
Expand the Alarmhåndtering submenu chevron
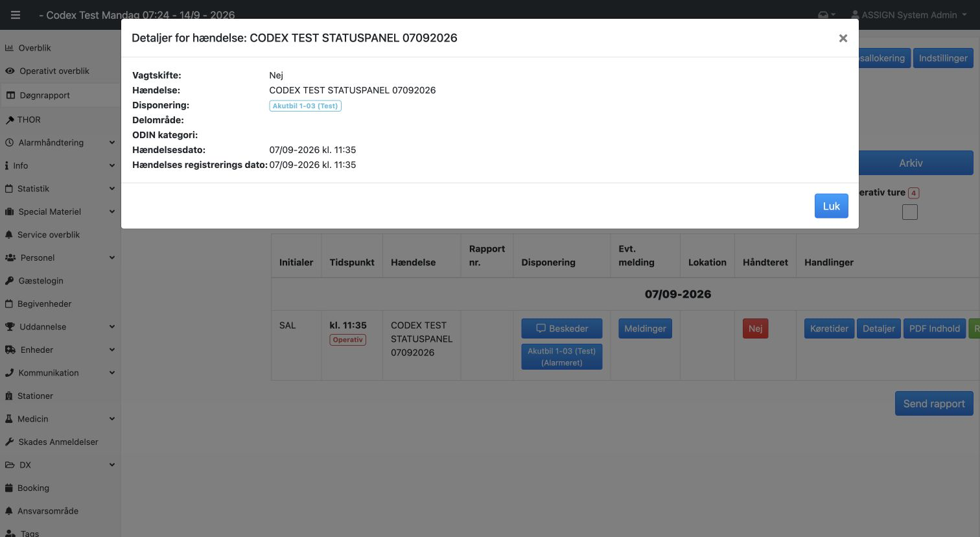(111, 143)
